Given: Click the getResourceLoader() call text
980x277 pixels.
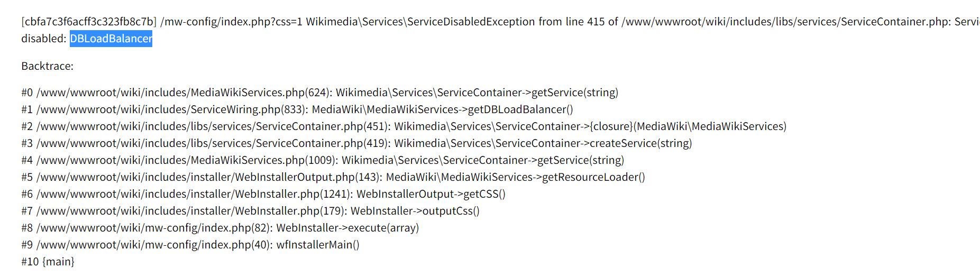Looking at the screenshot, I should pos(593,177).
